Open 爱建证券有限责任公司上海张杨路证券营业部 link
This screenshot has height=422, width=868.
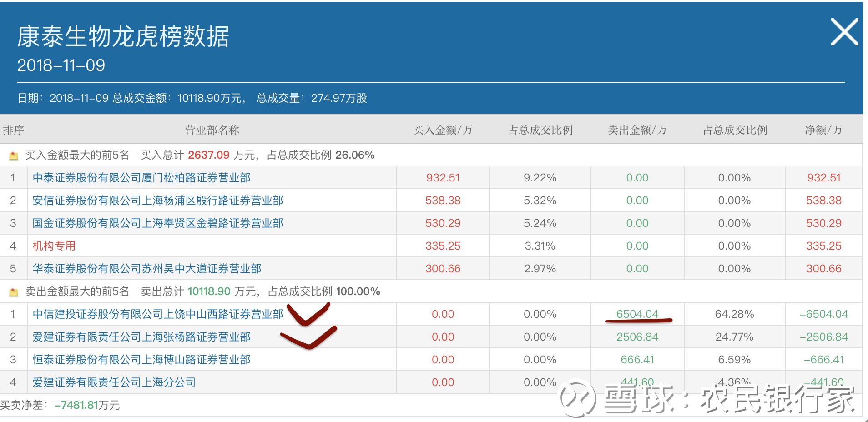pos(141,337)
